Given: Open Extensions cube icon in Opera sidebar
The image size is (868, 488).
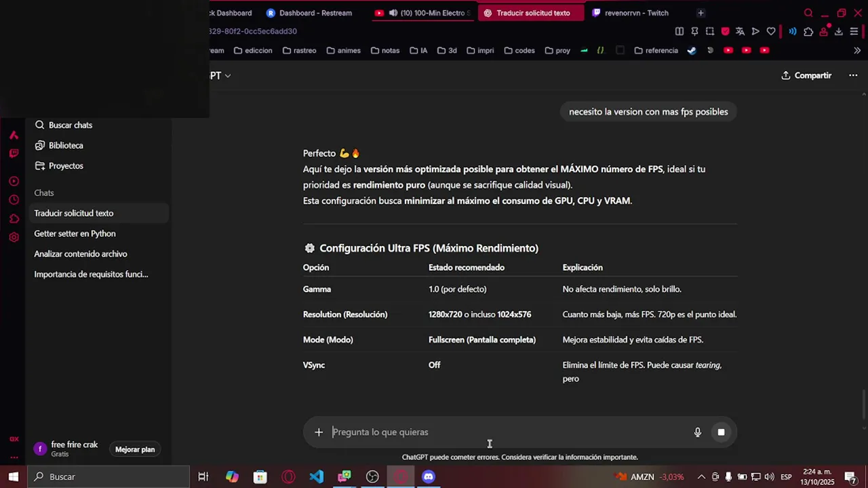Looking at the screenshot, I should [x=14, y=219].
